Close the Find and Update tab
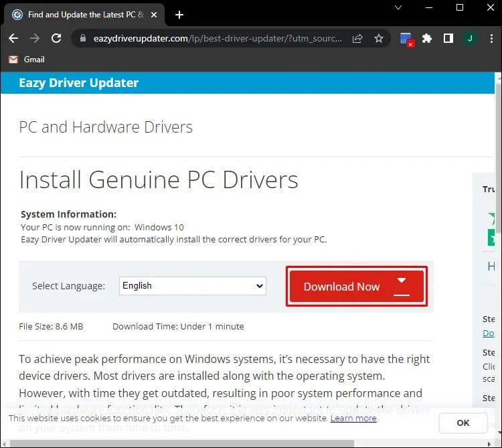Image resolution: width=502 pixels, height=448 pixels. click(x=154, y=15)
